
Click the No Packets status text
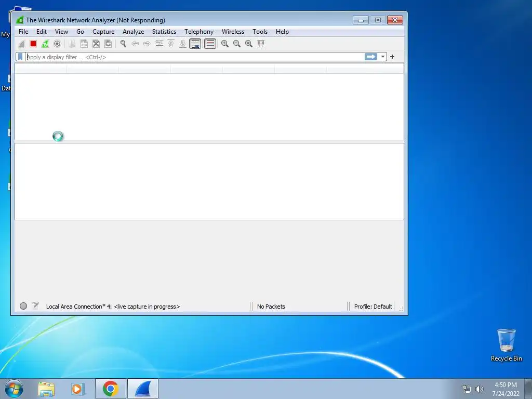(x=271, y=307)
